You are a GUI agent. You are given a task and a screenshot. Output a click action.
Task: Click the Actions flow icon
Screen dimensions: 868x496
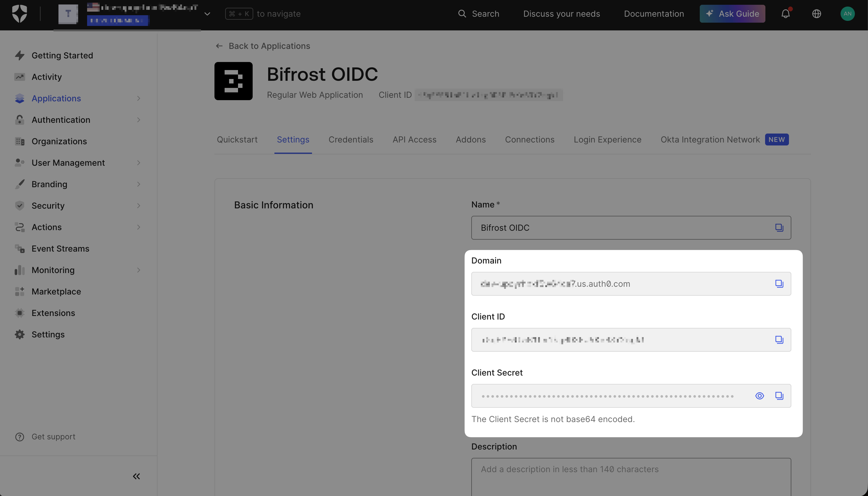(x=20, y=227)
